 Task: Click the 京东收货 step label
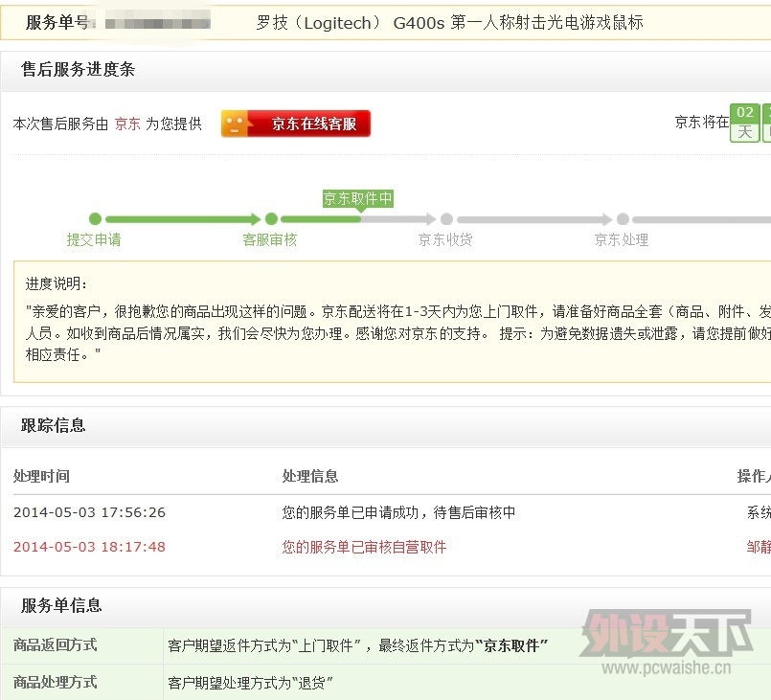coord(445,240)
